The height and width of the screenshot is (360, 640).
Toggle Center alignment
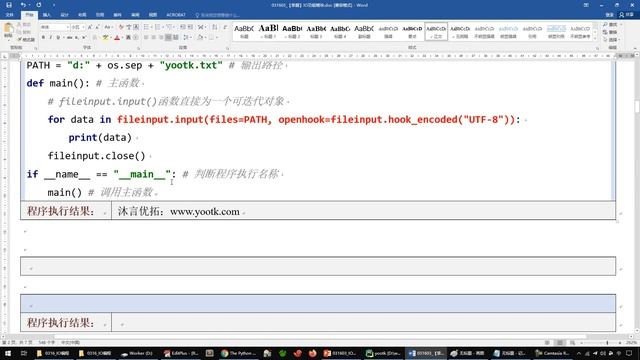pyautogui.click(x=153, y=38)
